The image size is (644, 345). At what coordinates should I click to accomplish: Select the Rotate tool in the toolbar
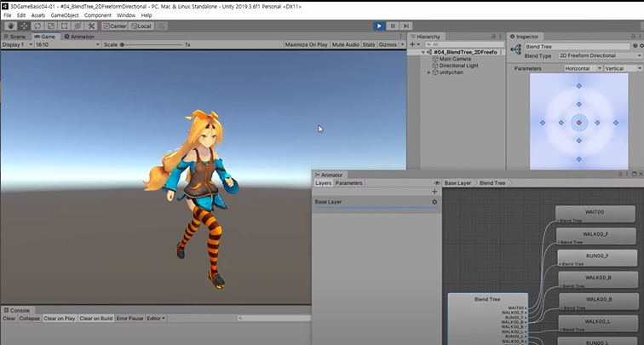click(37, 26)
